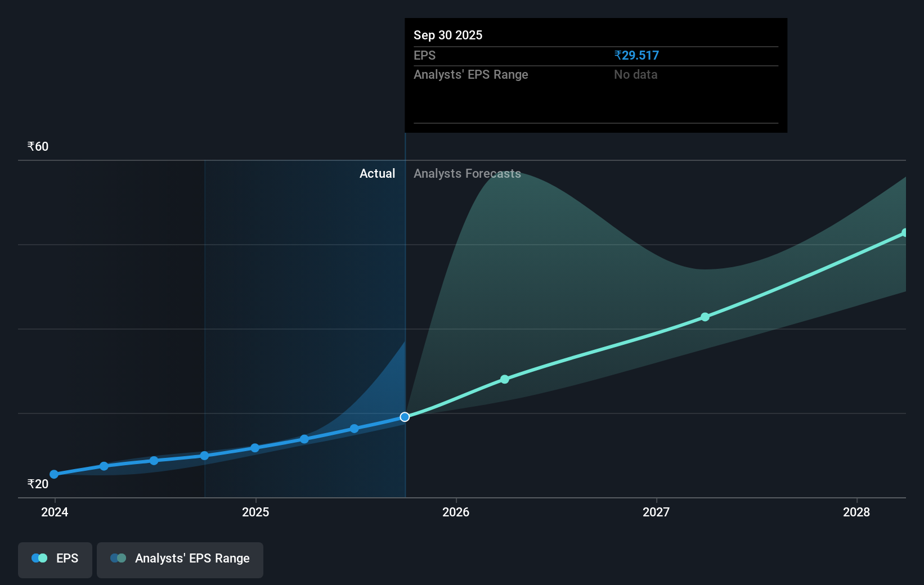Click the ₹20 y-axis label
This screenshot has width=924, height=585.
pos(38,484)
